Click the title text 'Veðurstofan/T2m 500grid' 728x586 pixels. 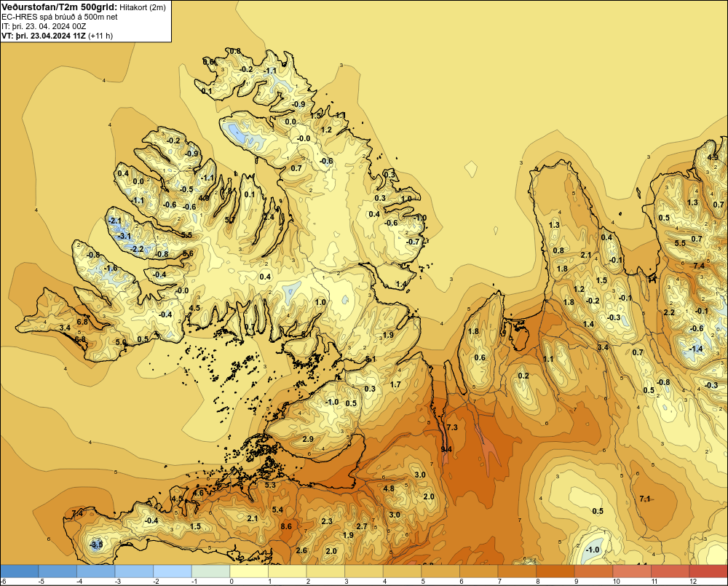click(59, 7)
